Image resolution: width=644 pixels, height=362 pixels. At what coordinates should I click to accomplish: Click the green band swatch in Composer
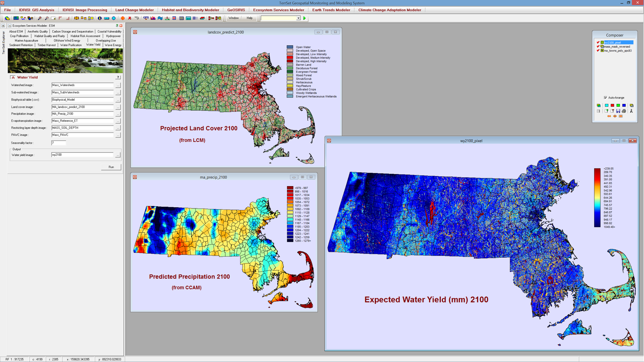pos(618,105)
